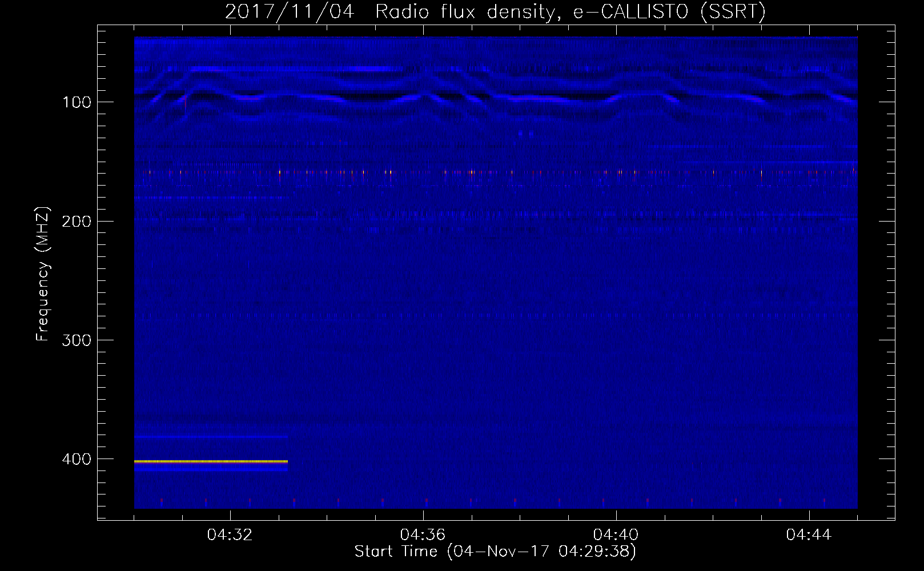This screenshot has width=924, height=571.
Task: Click the '04:32' time tick label
Action: pos(230,534)
